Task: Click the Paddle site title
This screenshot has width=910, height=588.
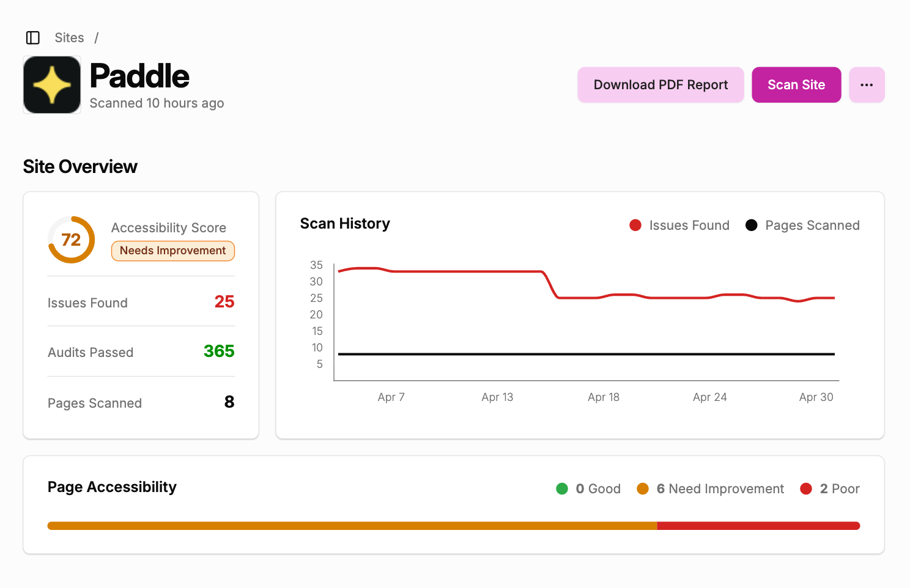Action: click(x=140, y=76)
